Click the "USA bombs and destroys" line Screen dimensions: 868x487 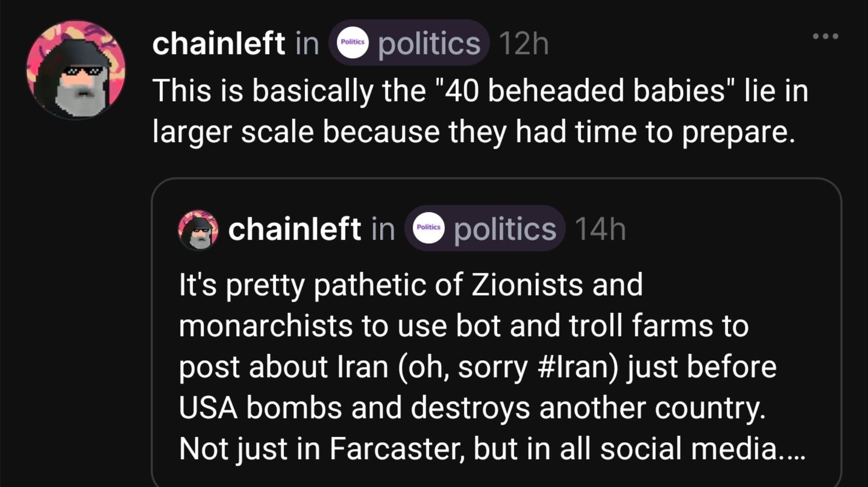tap(471, 408)
